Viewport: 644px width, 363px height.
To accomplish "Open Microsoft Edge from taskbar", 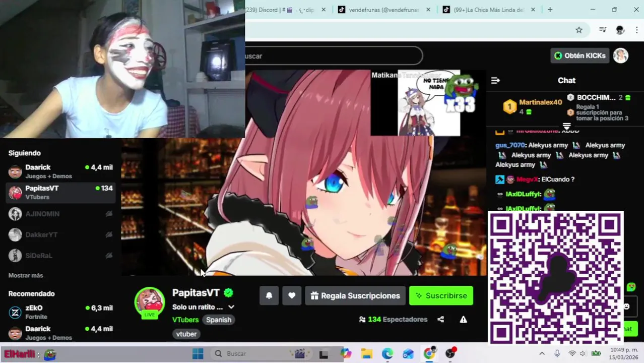I will pyautogui.click(x=387, y=354).
